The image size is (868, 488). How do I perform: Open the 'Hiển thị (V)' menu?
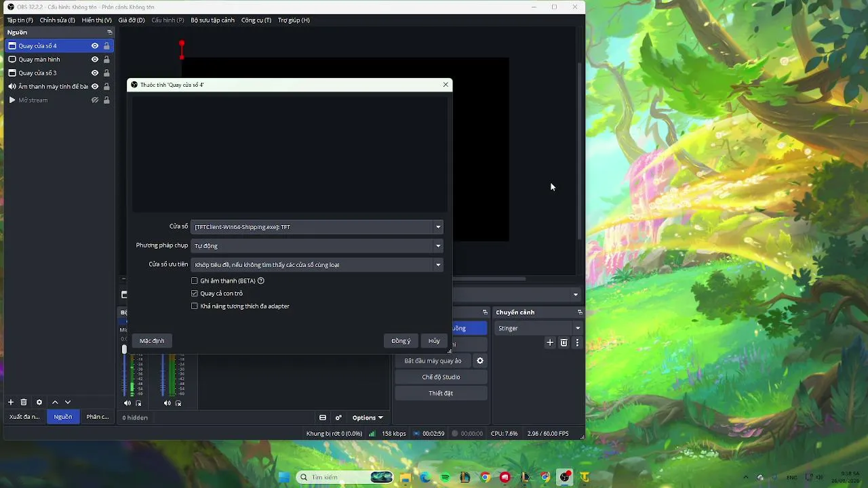coord(97,20)
